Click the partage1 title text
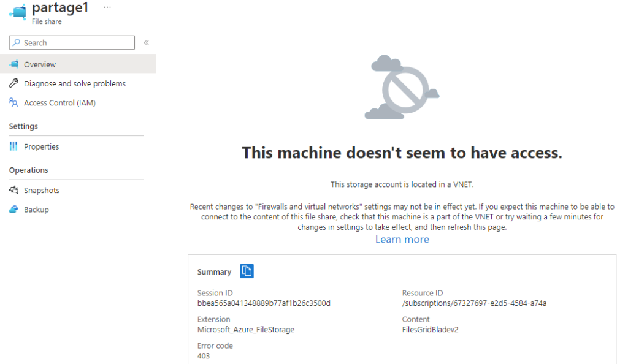 [x=60, y=8]
